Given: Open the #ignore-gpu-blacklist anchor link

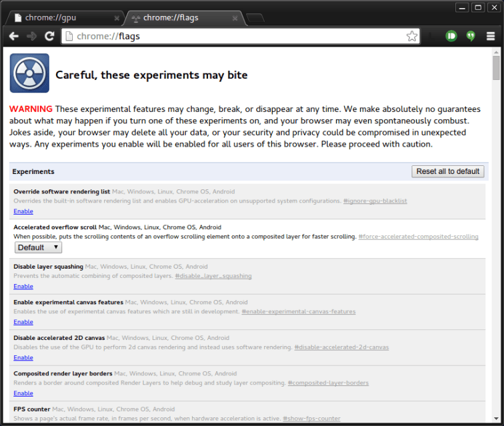Looking at the screenshot, I should (375, 201).
